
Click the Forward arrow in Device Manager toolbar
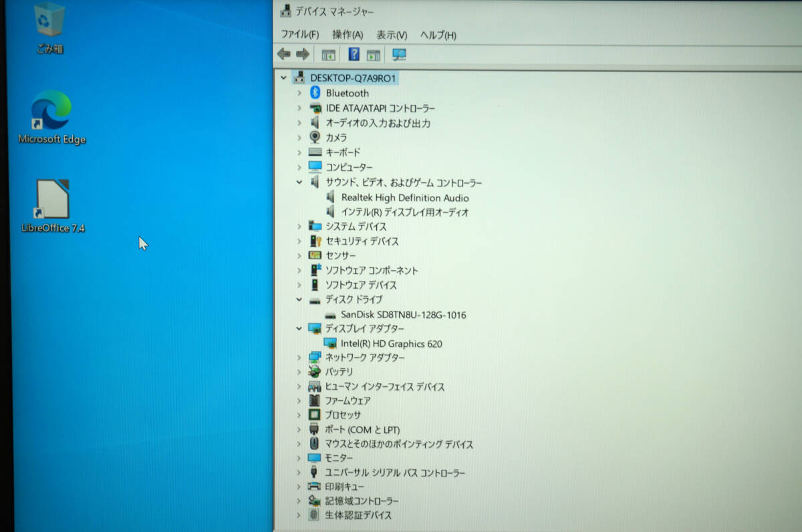click(303, 54)
